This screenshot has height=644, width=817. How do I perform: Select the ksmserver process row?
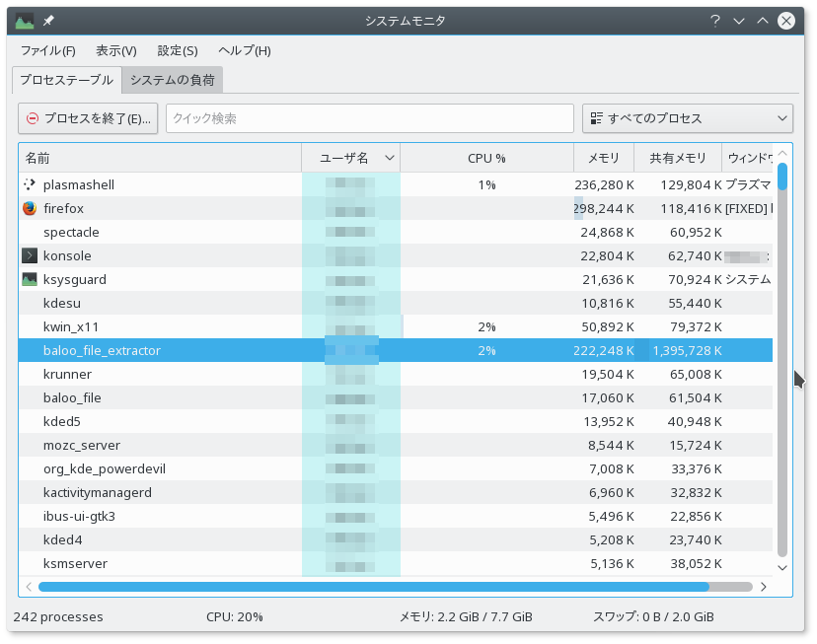click(x=396, y=564)
